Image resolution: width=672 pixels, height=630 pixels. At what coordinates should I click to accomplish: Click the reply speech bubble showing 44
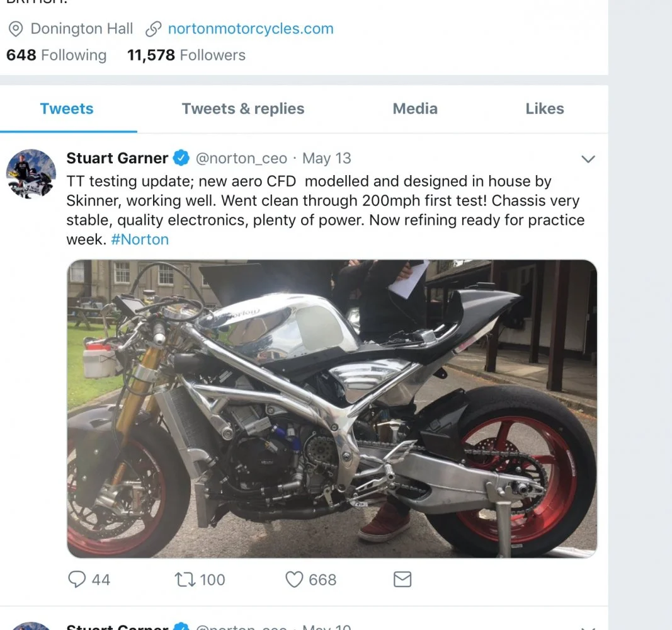coord(77,579)
